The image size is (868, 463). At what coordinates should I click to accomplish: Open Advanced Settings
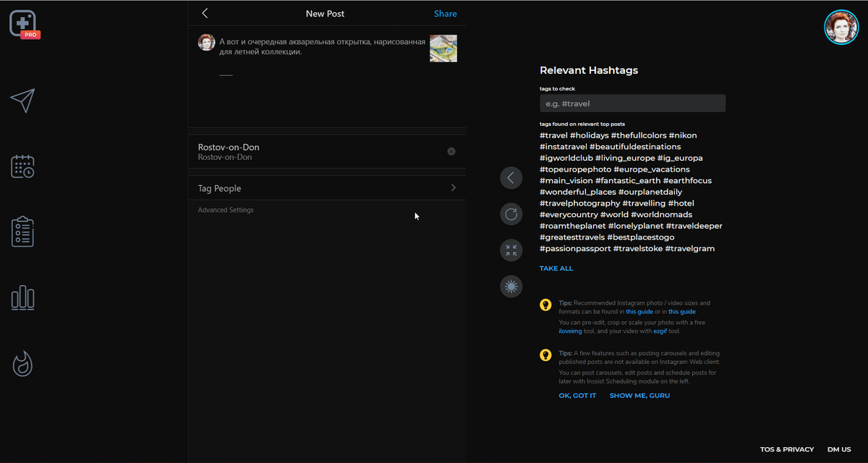pos(226,210)
